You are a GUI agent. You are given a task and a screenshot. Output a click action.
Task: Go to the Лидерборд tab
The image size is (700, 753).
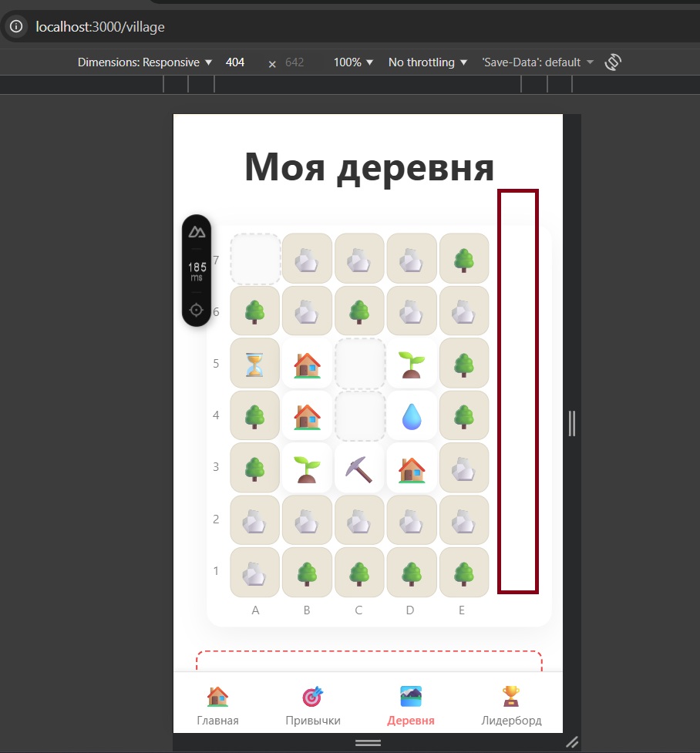coord(511,706)
